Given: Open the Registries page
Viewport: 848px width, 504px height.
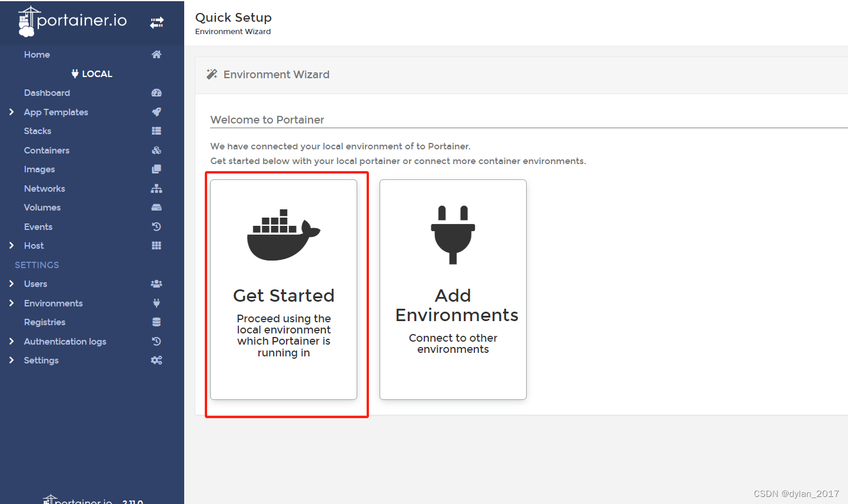Looking at the screenshot, I should click(45, 322).
